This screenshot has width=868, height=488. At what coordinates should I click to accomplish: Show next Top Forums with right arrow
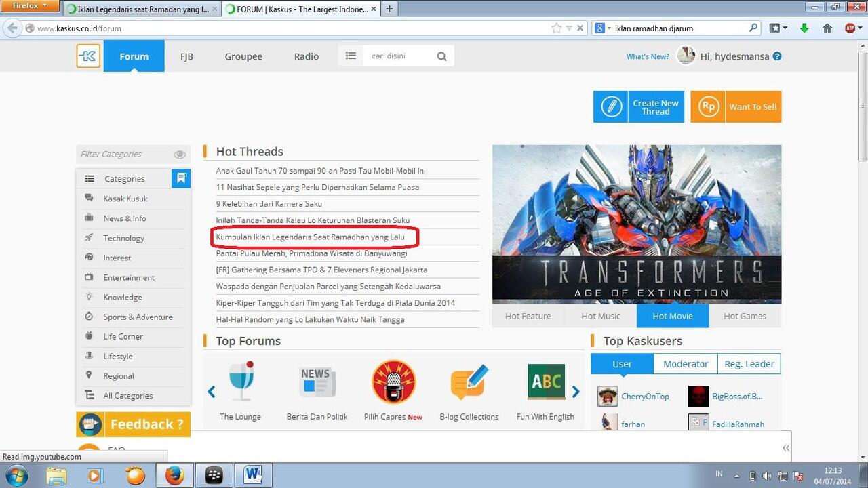tap(576, 391)
